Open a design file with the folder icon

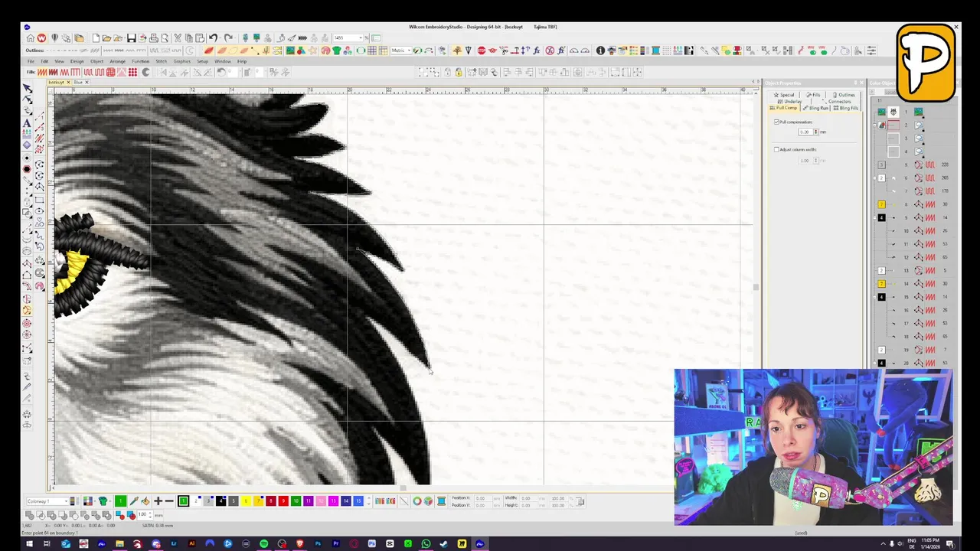[x=106, y=37]
